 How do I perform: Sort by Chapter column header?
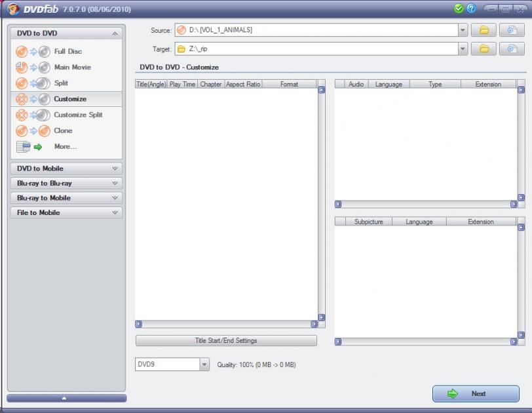click(x=211, y=84)
